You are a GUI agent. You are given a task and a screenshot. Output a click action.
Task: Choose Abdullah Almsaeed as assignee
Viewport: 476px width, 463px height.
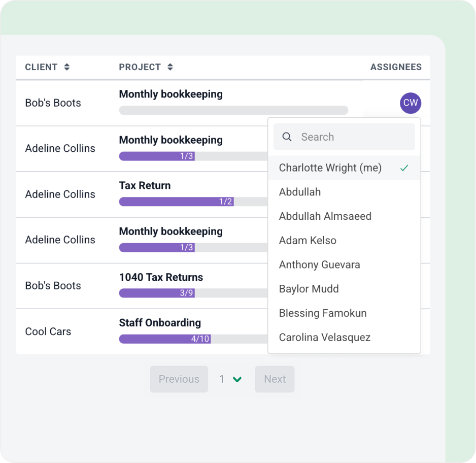point(344,216)
